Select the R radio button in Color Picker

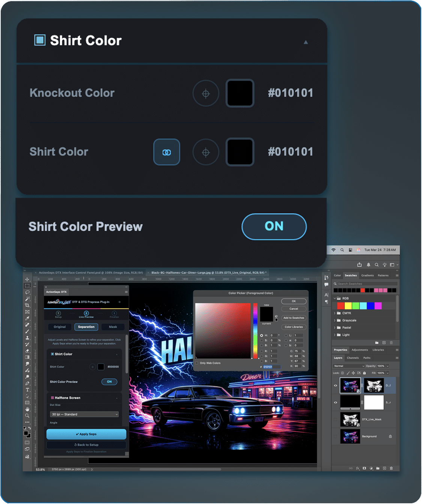pos(262,351)
